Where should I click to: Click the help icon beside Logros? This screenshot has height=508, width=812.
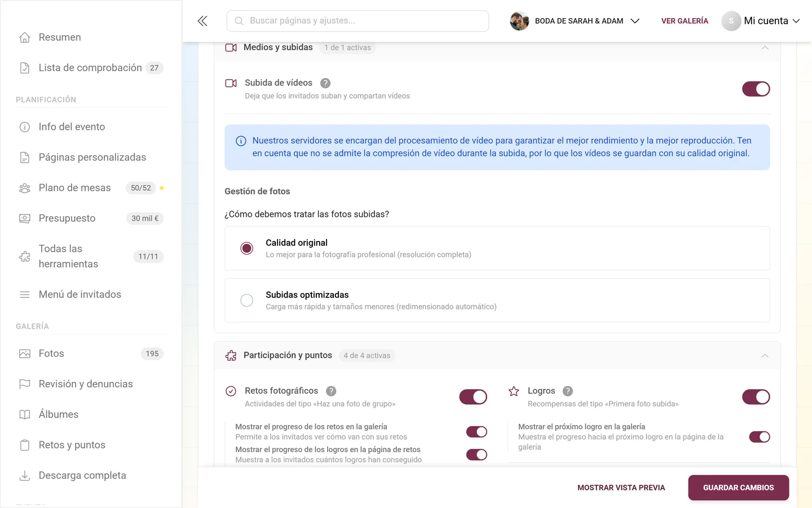[568, 391]
